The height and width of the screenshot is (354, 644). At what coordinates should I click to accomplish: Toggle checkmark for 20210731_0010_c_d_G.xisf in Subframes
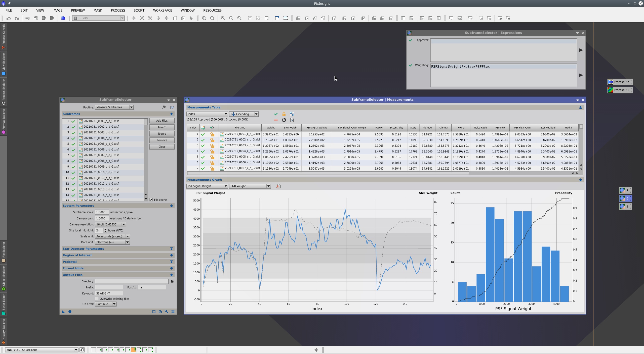click(73, 172)
